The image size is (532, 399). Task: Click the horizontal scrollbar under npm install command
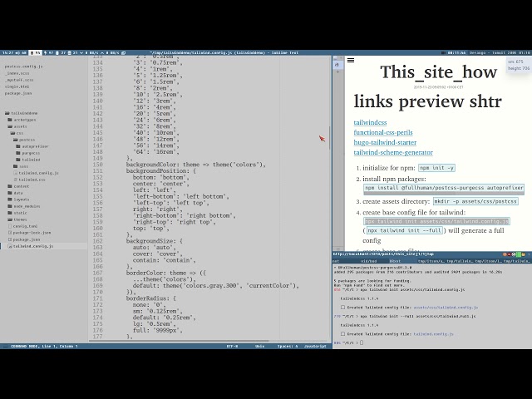(x=443, y=194)
